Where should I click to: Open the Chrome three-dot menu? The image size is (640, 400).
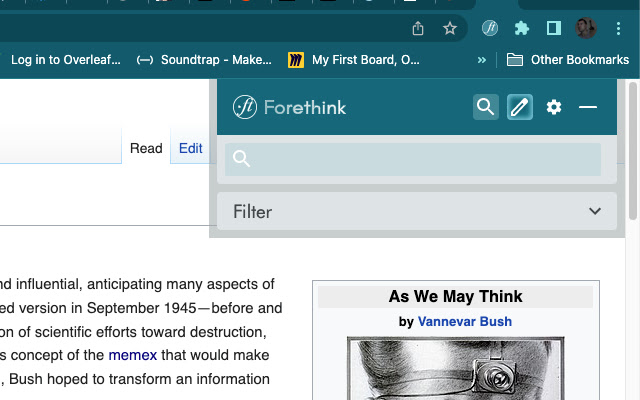618,28
